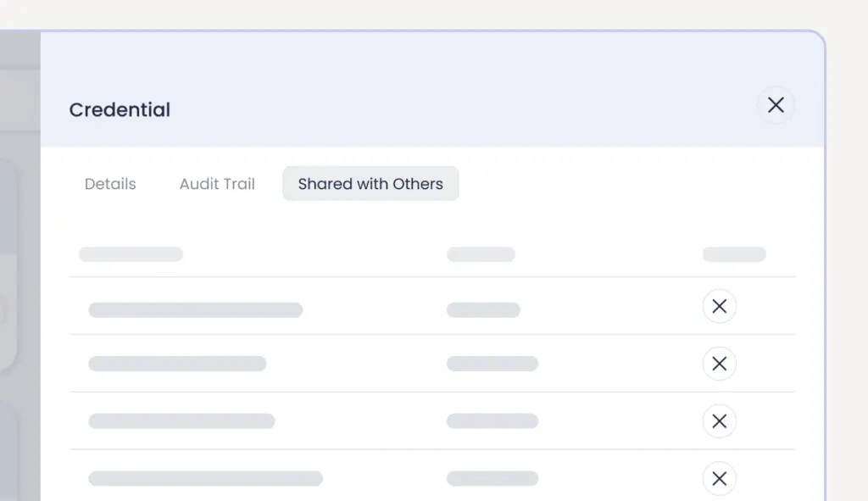Click the third row's middle column placeholder
868x501 pixels.
492,420
